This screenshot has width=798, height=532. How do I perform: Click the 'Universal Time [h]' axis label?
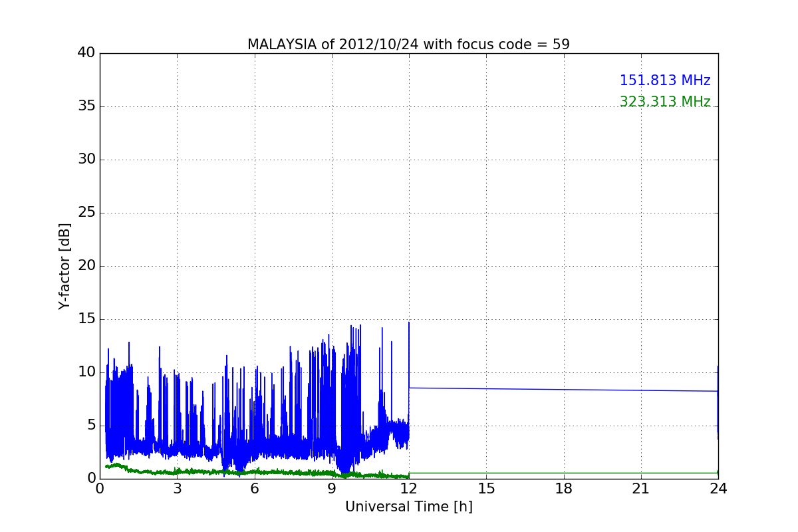408,507
